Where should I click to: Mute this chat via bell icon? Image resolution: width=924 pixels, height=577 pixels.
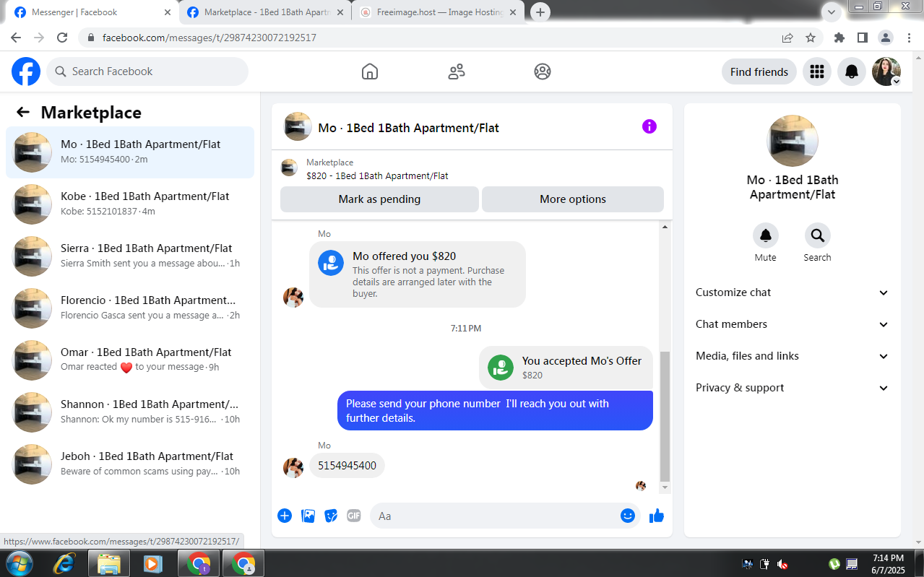(766, 235)
